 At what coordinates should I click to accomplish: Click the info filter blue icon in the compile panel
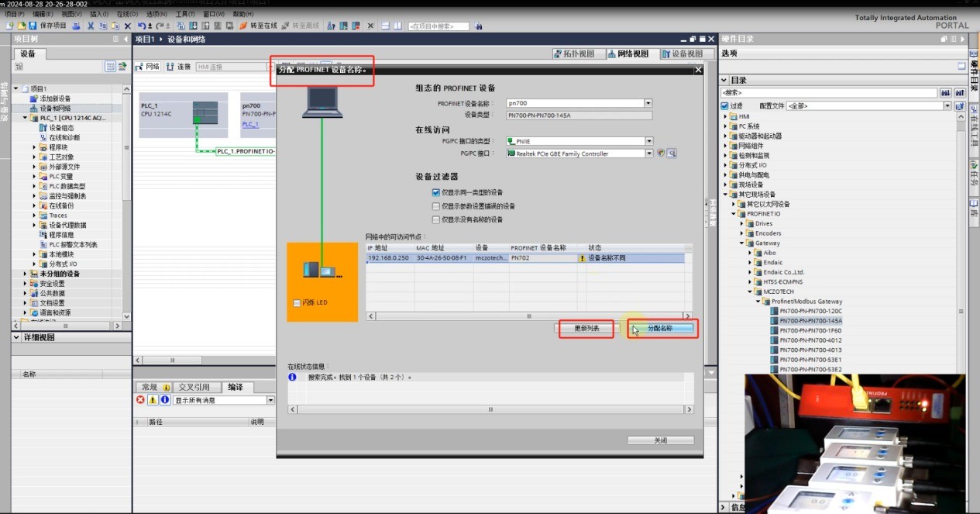[x=165, y=400]
